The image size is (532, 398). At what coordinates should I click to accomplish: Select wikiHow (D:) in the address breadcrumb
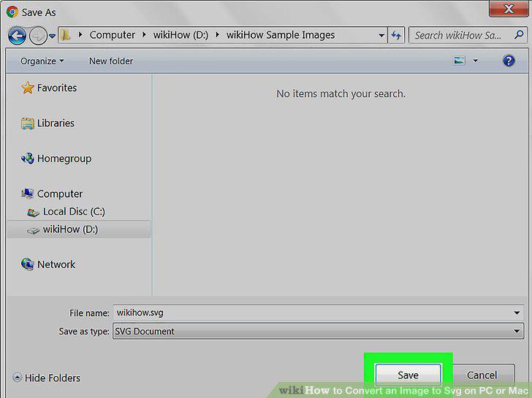pyautogui.click(x=180, y=35)
